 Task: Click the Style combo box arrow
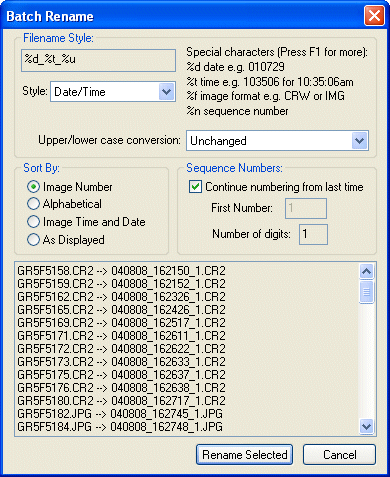click(166, 91)
